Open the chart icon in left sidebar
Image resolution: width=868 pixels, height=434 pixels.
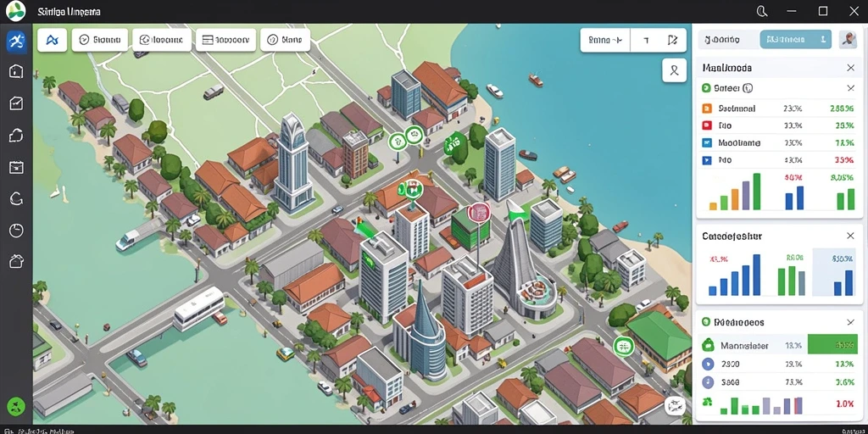point(16,103)
